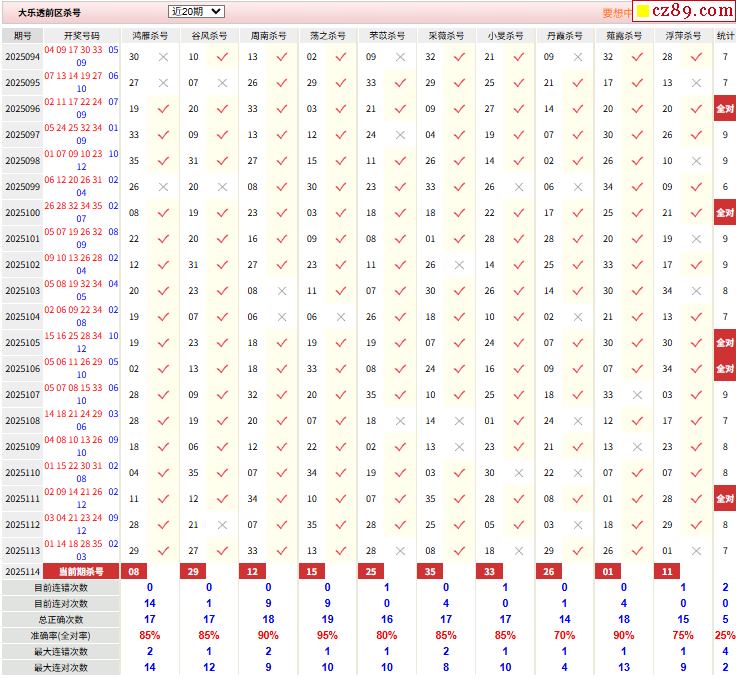
Task: Click the cross mark for 浮萍杀号 in row 2025095
Action: coord(695,83)
